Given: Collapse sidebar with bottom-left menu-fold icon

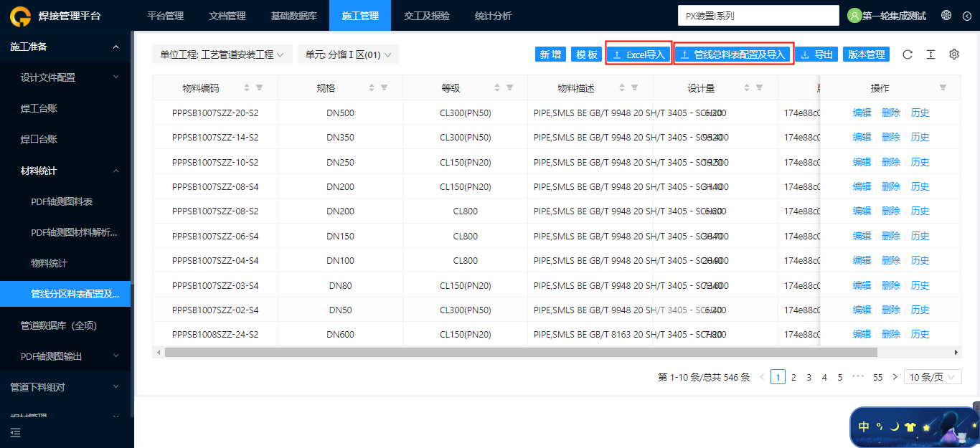Looking at the screenshot, I should tap(15, 432).
